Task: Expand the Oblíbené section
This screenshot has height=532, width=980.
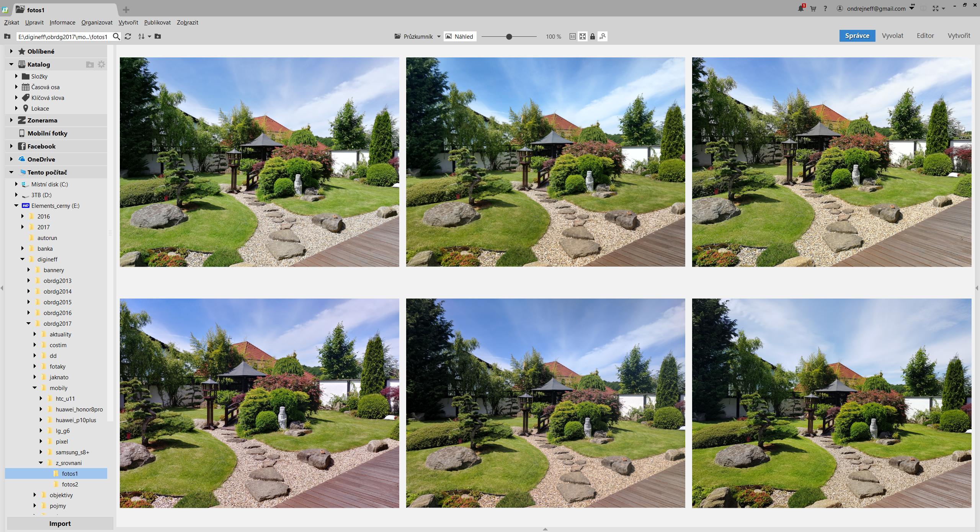Action: tap(11, 51)
